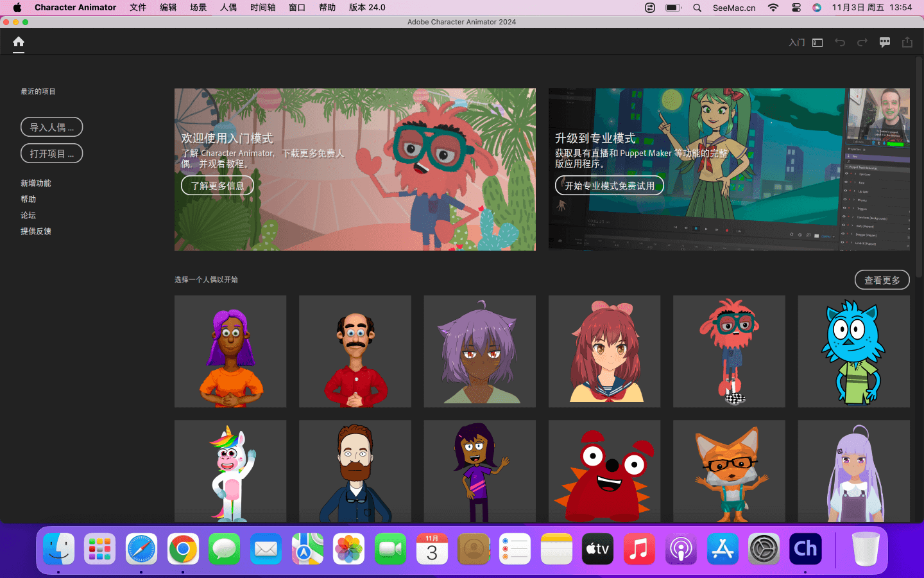Click the share/export icon

point(907,42)
